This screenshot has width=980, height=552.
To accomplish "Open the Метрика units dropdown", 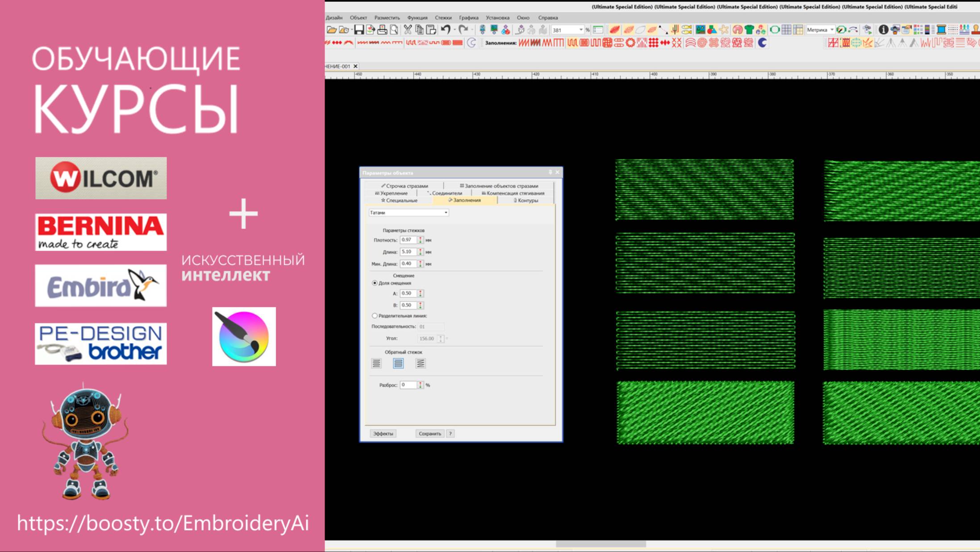I will click(832, 30).
